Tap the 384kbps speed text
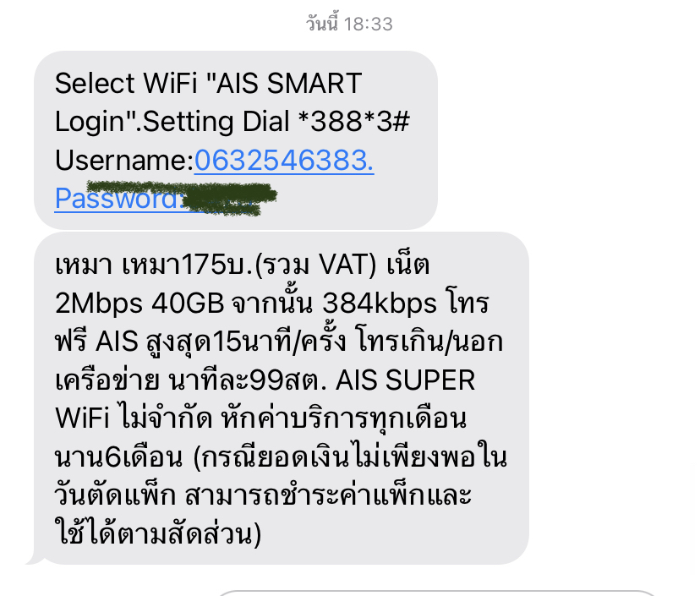The width and height of the screenshot is (700, 596). coord(380,303)
